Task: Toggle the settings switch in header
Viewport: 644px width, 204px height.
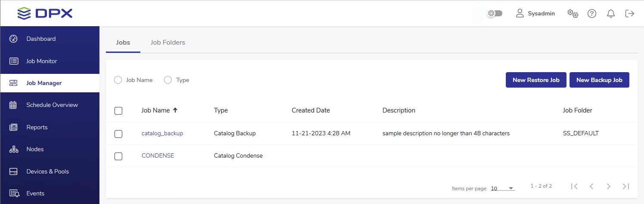Action: point(495,13)
